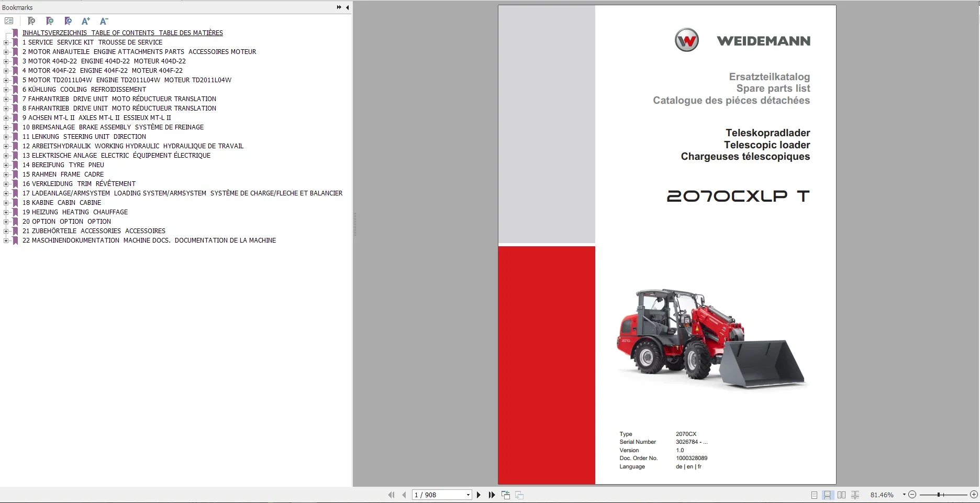
Task: Switch to continuous facing pages layout
Action: click(x=855, y=495)
